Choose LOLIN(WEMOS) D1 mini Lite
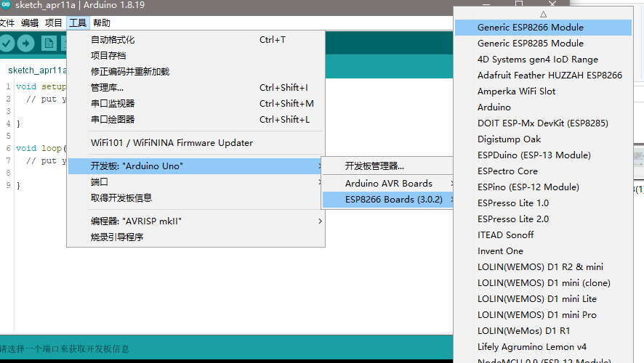This screenshot has height=363, width=644. click(543, 299)
